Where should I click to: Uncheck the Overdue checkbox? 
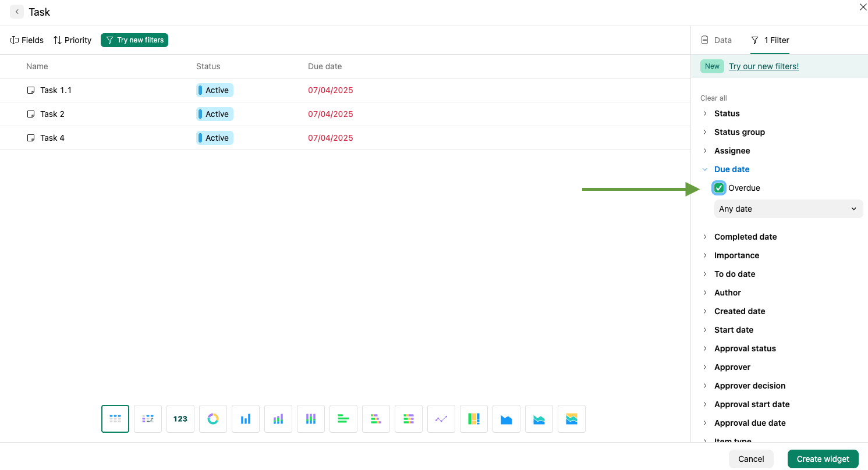pyautogui.click(x=719, y=188)
